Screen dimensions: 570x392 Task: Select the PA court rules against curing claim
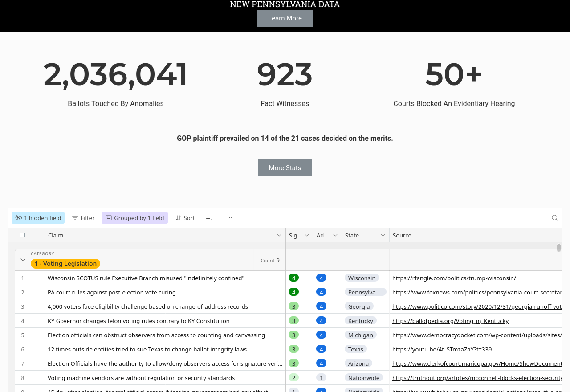click(x=112, y=292)
